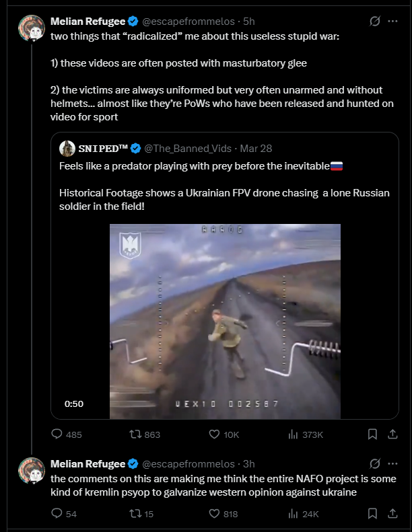View analytics showing 24K views
Screen dimensions: 412x532
293,514
